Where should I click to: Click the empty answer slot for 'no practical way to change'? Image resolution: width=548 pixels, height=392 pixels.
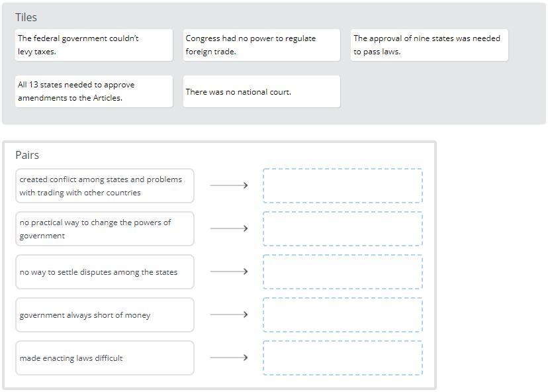pos(342,228)
